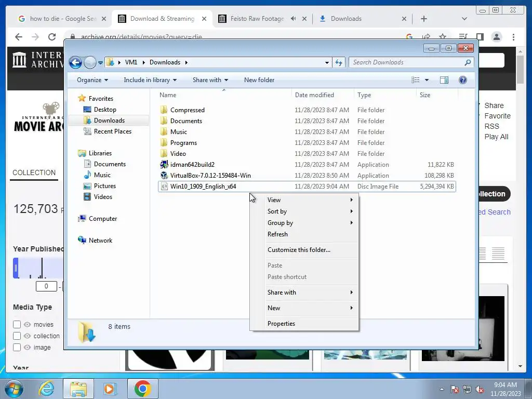Screen dimensions: 532x399
Task: Select the VirtualBox-7.0.12-159484-Win installer icon
Action: click(164, 176)
